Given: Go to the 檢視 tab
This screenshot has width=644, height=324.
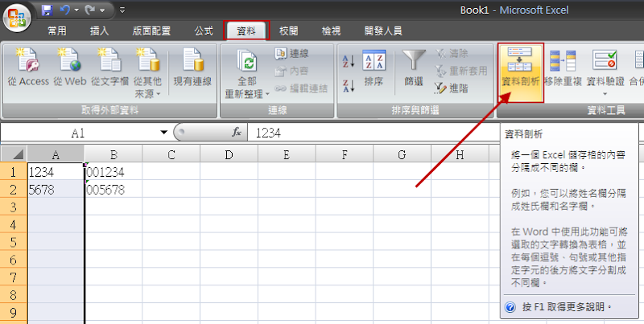Looking at the screenshot, I should (331, 31).
